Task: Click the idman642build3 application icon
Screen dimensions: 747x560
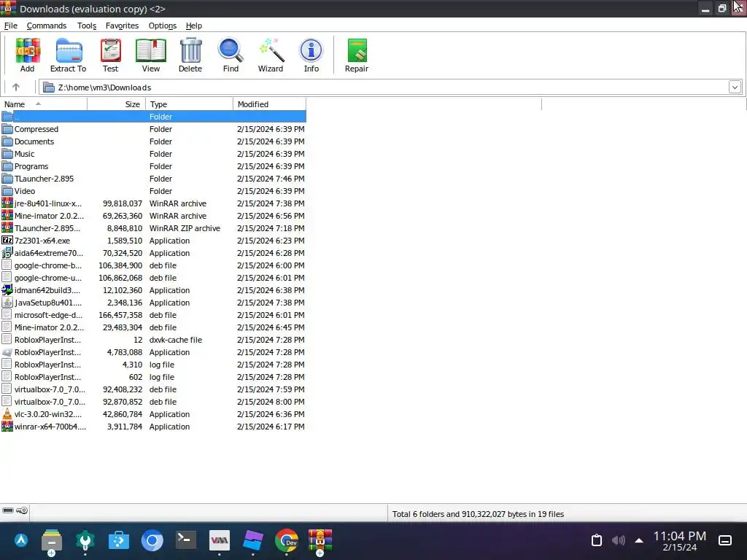Action: click(7, 290)
